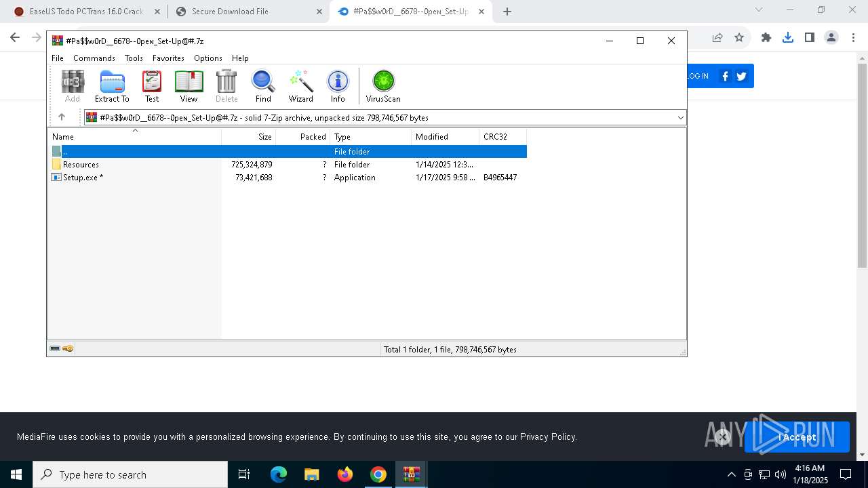
Task: Open Windows Start menu
Action: click(16, 474)
